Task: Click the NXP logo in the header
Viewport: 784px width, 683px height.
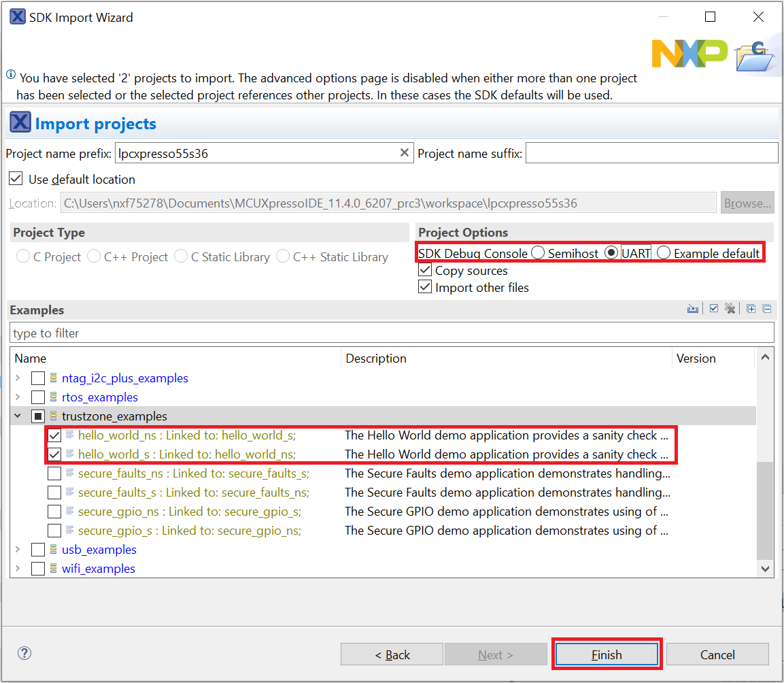Action: [x=689, y=54]
